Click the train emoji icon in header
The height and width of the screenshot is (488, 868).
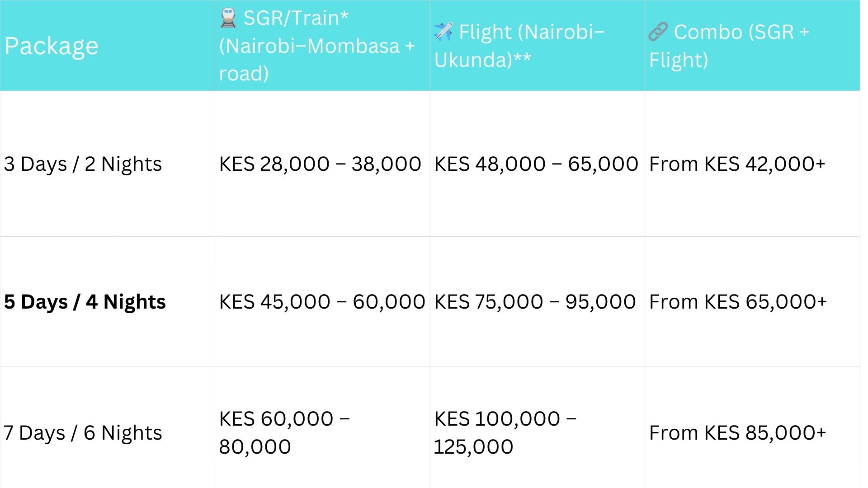tap(229, 18)
